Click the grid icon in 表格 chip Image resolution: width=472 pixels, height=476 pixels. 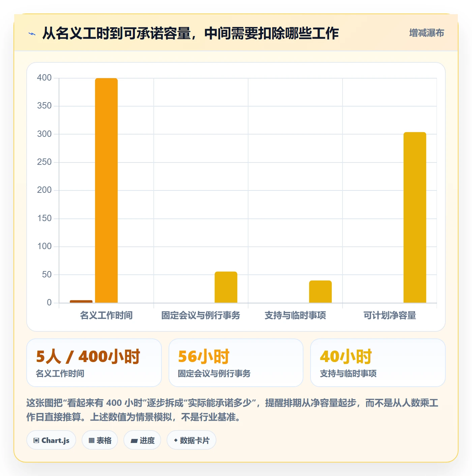pyautogui.click(x=91, y=441)
